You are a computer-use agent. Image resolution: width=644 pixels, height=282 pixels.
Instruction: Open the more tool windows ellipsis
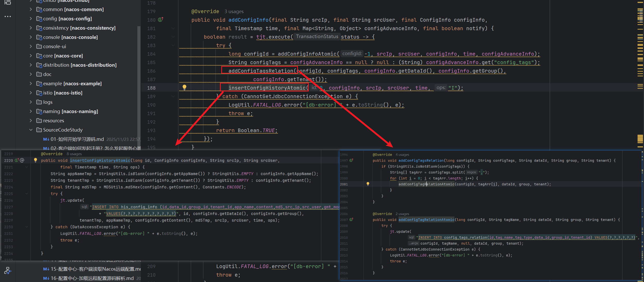(x=8, y=16)
